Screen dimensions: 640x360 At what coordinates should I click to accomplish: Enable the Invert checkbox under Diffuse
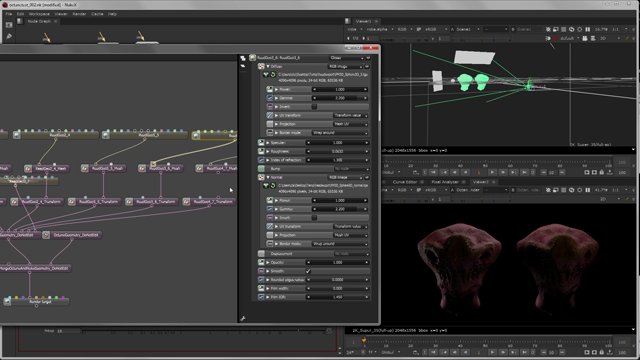(314, 107)
